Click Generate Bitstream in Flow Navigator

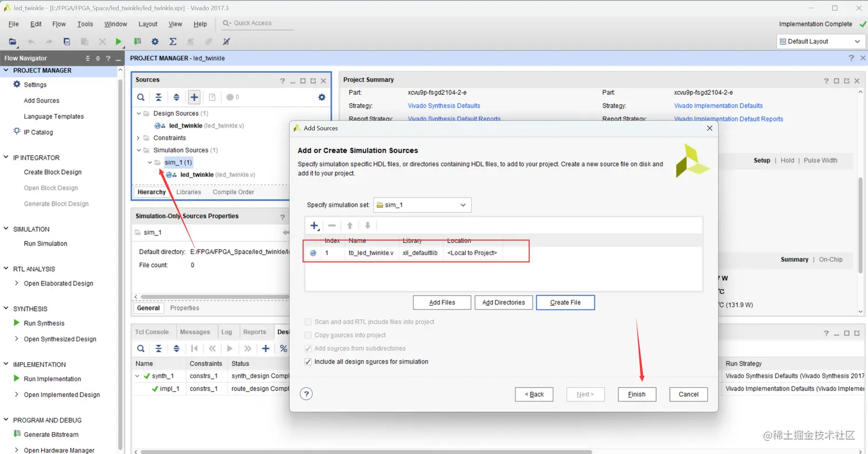(x=51, y=434)
